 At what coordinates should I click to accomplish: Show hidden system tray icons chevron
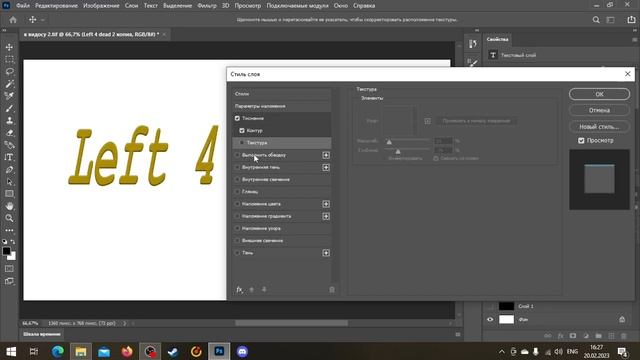coord(502,351)
